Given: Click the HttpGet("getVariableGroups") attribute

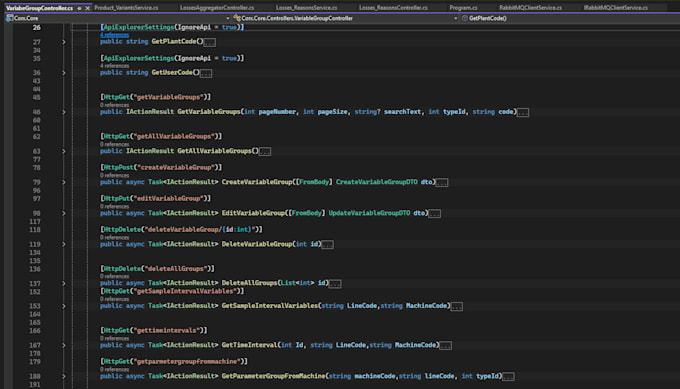Looking at the screenshot, I should [x=156, y=97].
